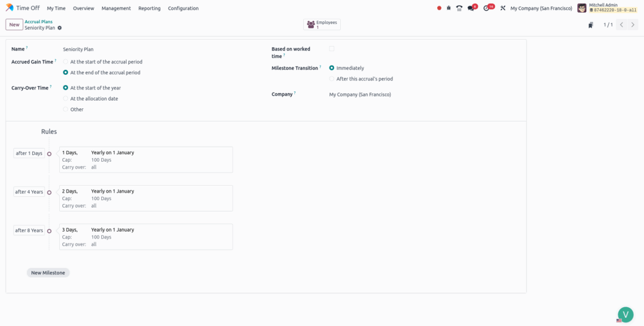Open the gear actions menu beside Seniority Plan
This screenshot has width=644, height=326.
60,28
